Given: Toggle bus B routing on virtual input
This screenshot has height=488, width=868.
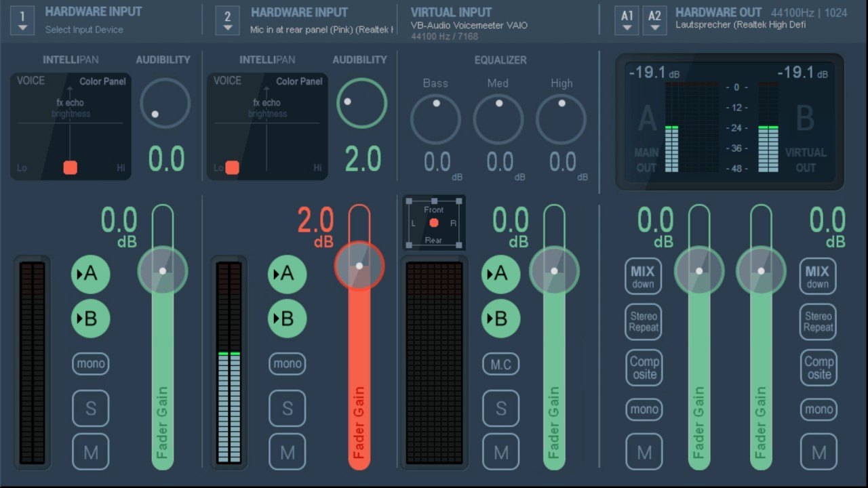Looking at the screenshot, I should click(500, 319).
